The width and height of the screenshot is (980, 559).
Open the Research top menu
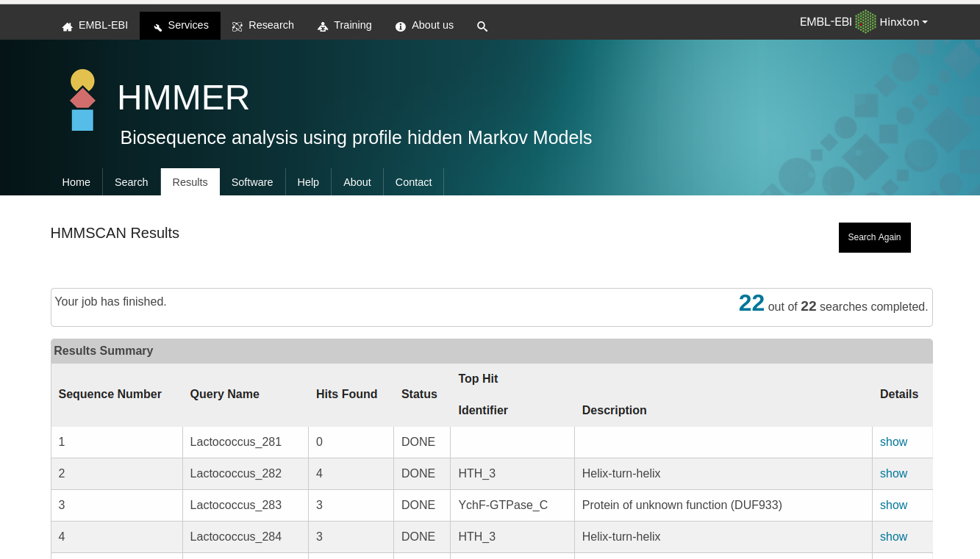[x=263, y=26]
